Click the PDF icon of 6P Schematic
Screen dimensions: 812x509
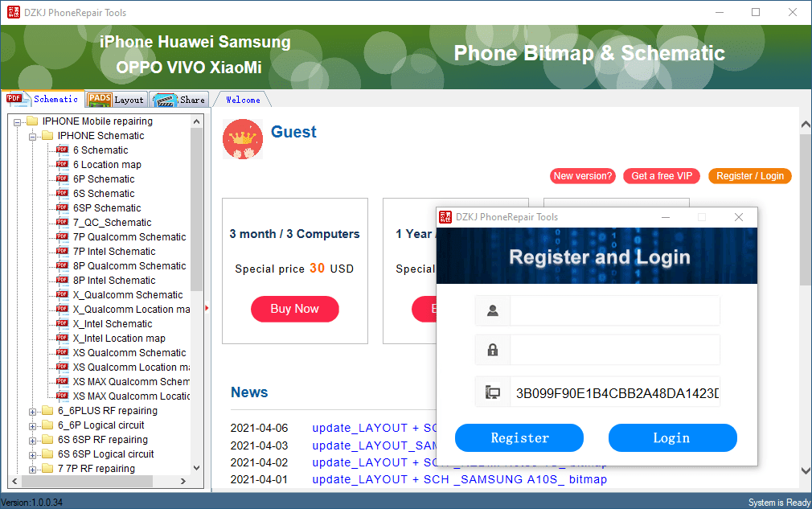tap(62, 179)
